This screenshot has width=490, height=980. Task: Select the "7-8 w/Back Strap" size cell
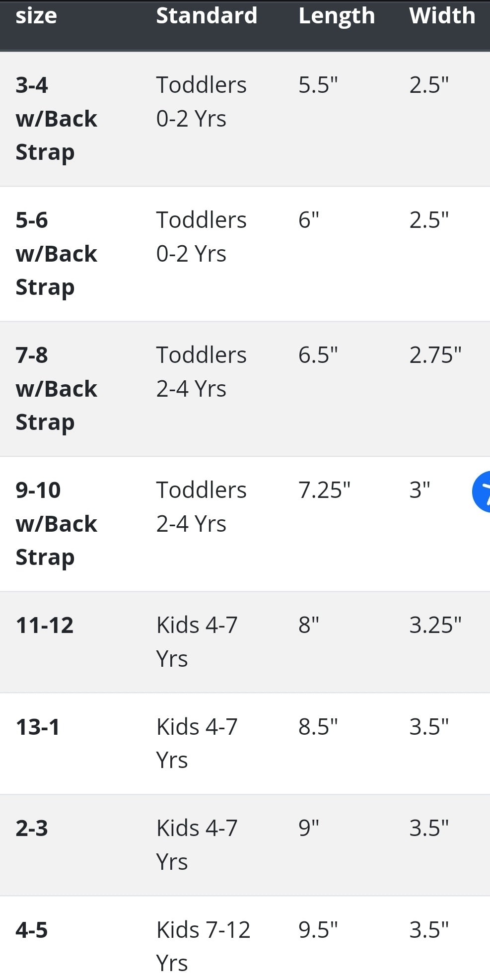point(56,389)
